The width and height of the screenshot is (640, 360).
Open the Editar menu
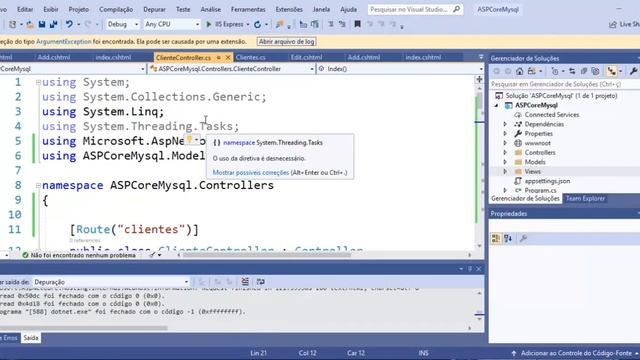pos(25,9)
